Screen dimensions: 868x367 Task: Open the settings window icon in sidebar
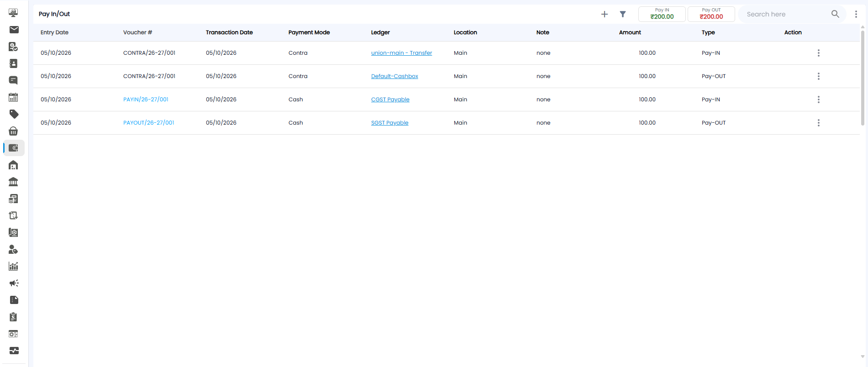(x=14, y=334)
